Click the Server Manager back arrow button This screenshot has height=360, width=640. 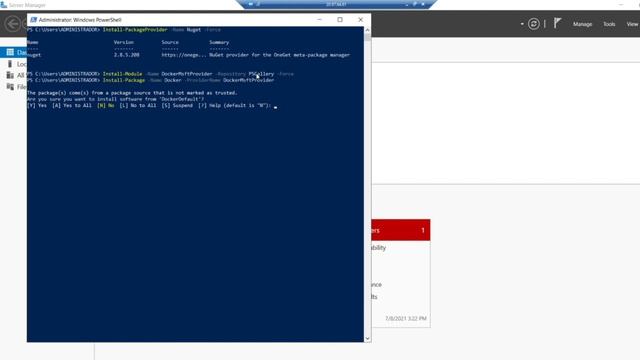click(x=12, y=24)
